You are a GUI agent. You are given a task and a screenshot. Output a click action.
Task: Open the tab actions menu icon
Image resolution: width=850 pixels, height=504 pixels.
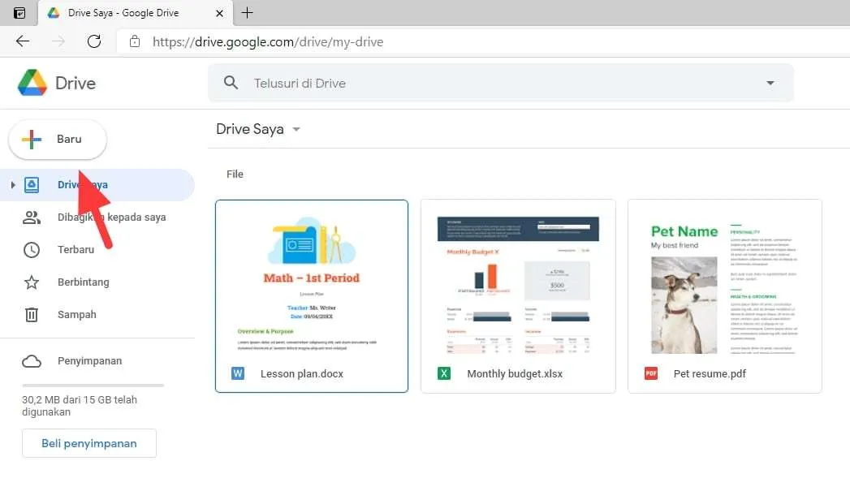[19, 13]
